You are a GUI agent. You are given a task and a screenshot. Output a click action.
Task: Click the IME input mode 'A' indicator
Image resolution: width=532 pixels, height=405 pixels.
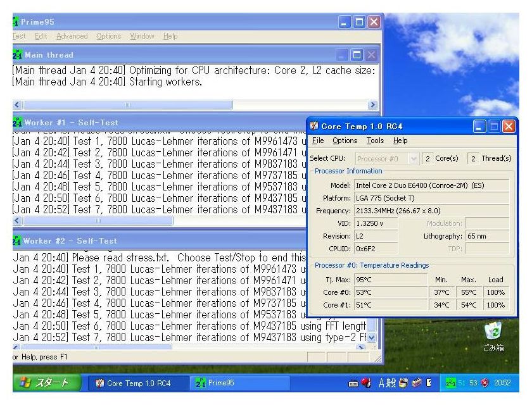[381, 383]
